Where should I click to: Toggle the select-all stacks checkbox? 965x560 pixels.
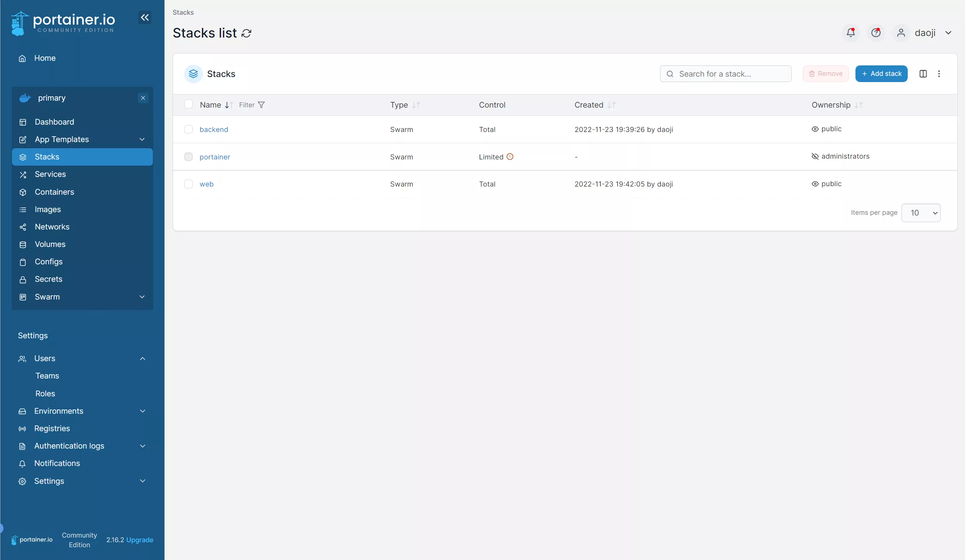click(x=189, y=104)
